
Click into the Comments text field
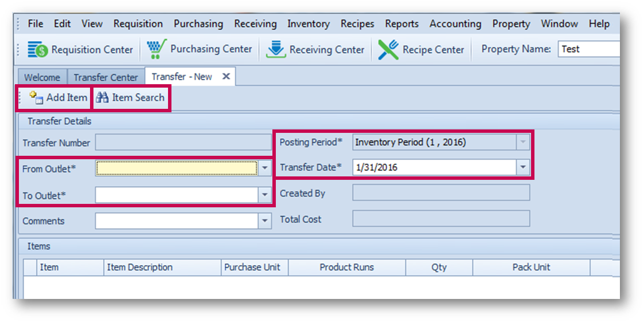[177, 221]
